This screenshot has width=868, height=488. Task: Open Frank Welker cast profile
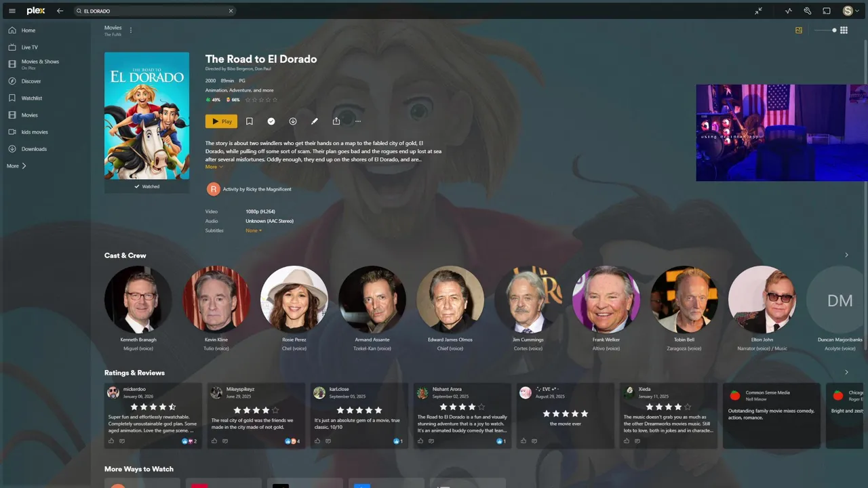[606, 300]
